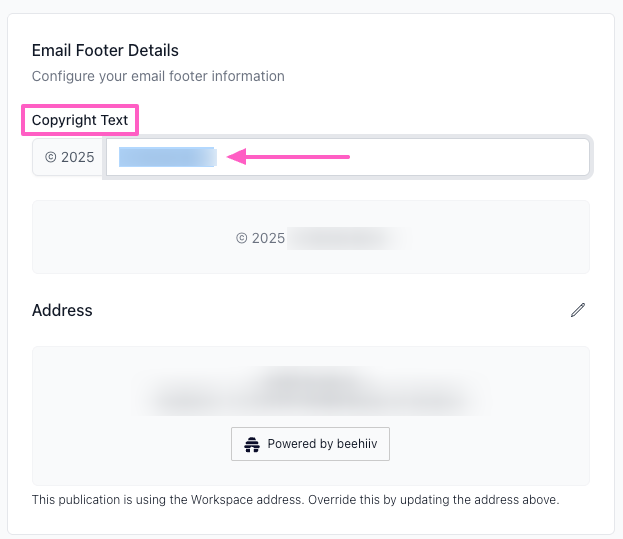Click the Powered by beehiiv button
The height and width of the screenshot is (539, 623).
pyautogui.click(x=310, y=444)
